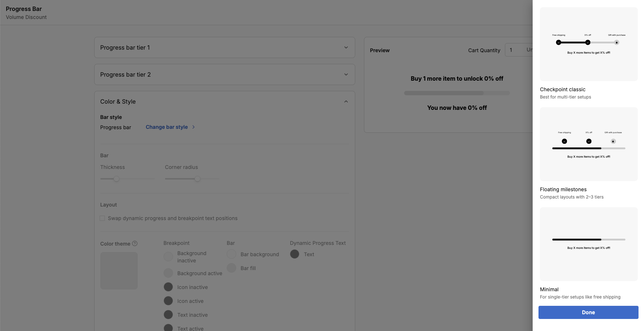644x331 pixels.
Task: Click the Corner radius slider handle
Action: [198, 179]
